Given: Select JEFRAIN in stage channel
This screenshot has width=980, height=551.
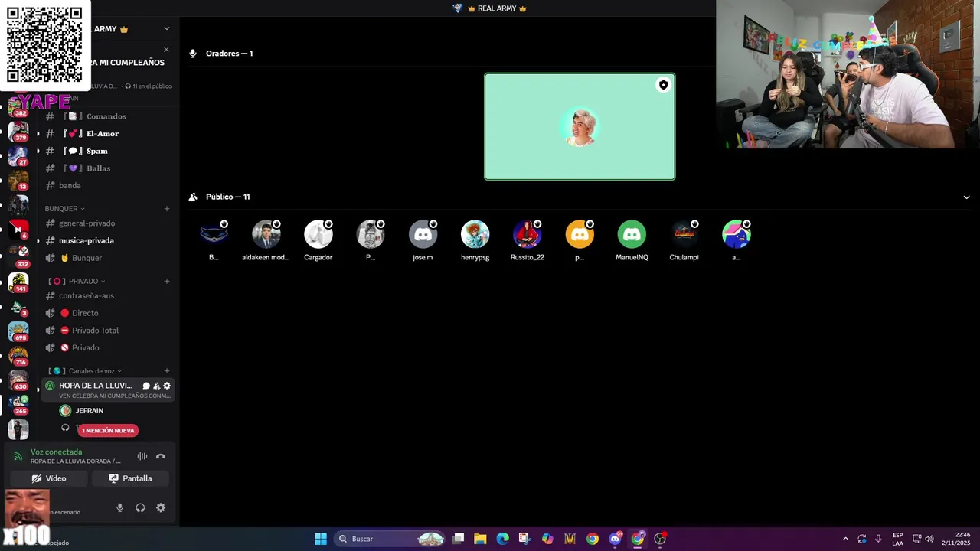Looking at the screenshot, I should [x=89, y=411].
